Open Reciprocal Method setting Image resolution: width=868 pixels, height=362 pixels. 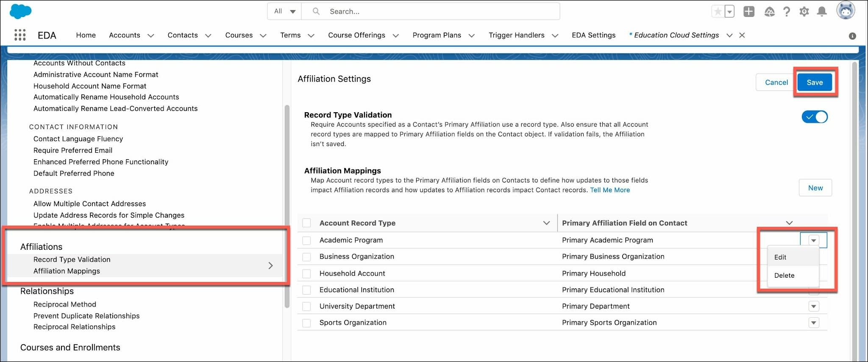point(65,304)
